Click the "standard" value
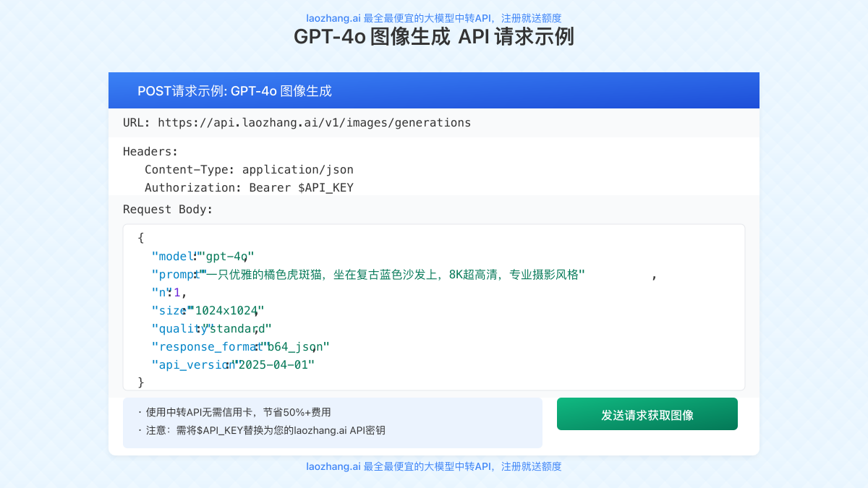Image resolution: width=868 pixels, height=488 pixels. (x=237, y=329)
